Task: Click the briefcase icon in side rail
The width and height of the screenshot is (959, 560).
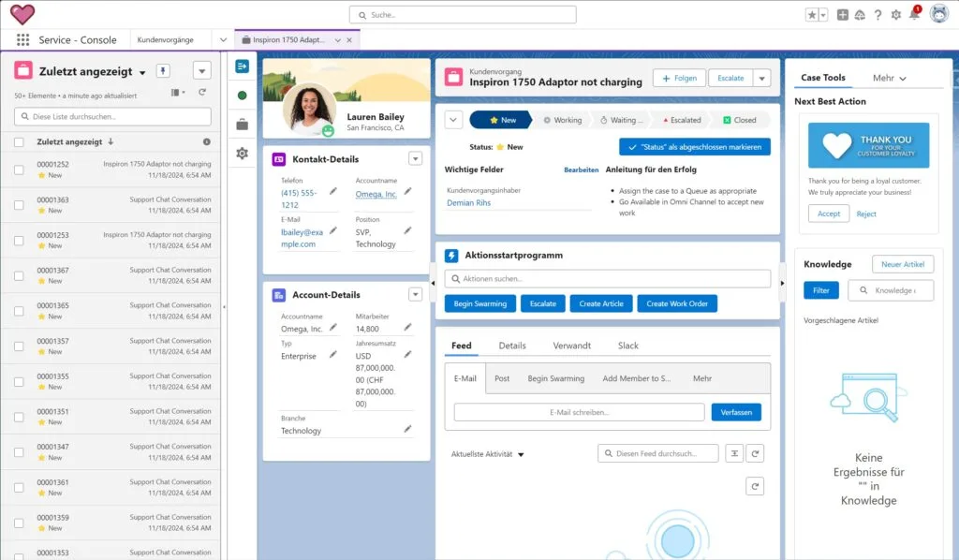Action: [x=243, y=125]
